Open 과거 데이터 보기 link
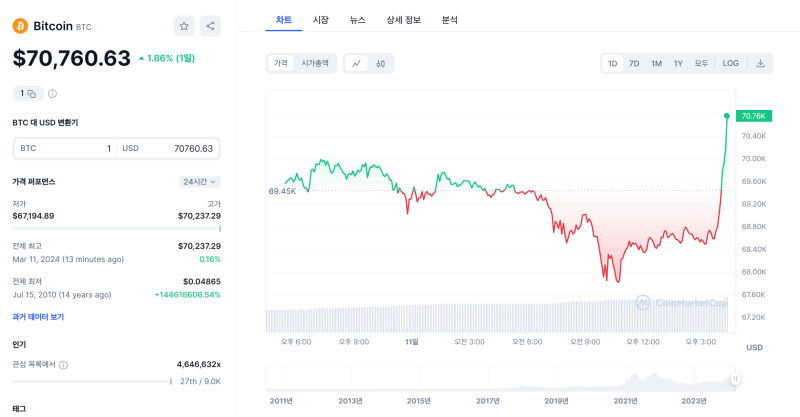Screen dimensions: 800x417 [38, 316]
